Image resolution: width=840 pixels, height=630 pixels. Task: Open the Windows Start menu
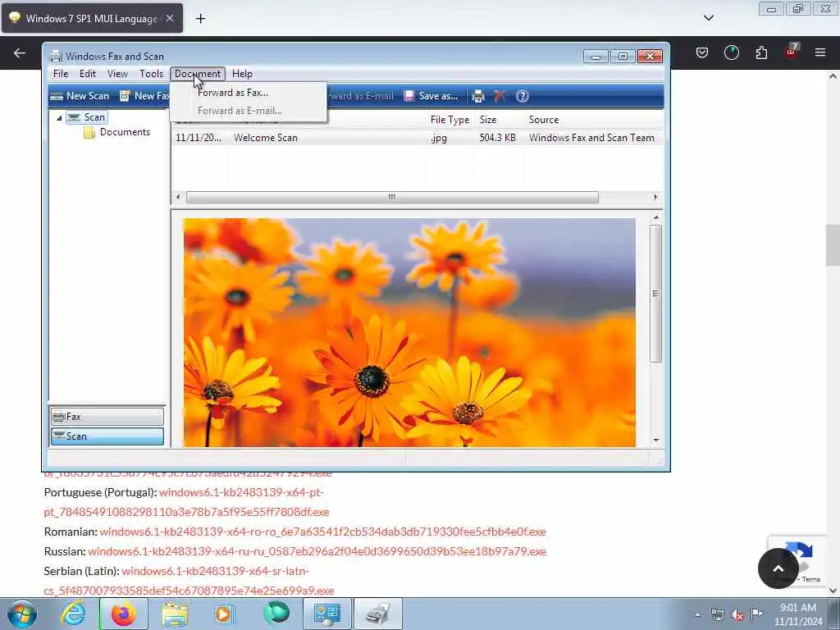(x=21, y=614)
